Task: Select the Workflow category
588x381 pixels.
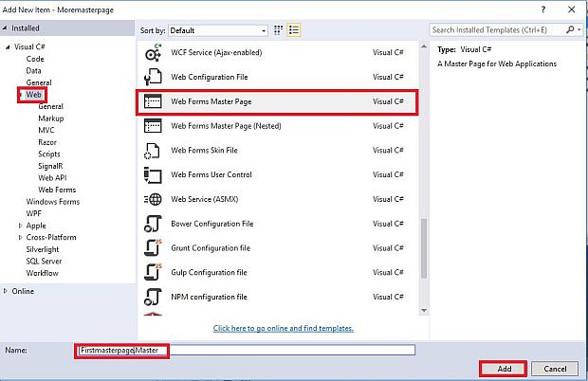Action: (x=42, y=273)
